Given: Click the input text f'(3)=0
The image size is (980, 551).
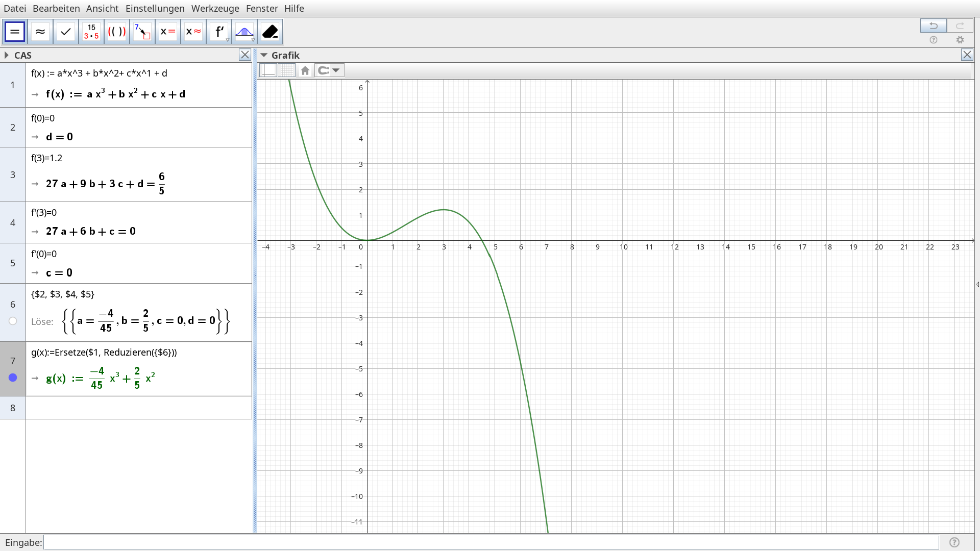Looking at the screenshot, I should [x=44, y=213].
